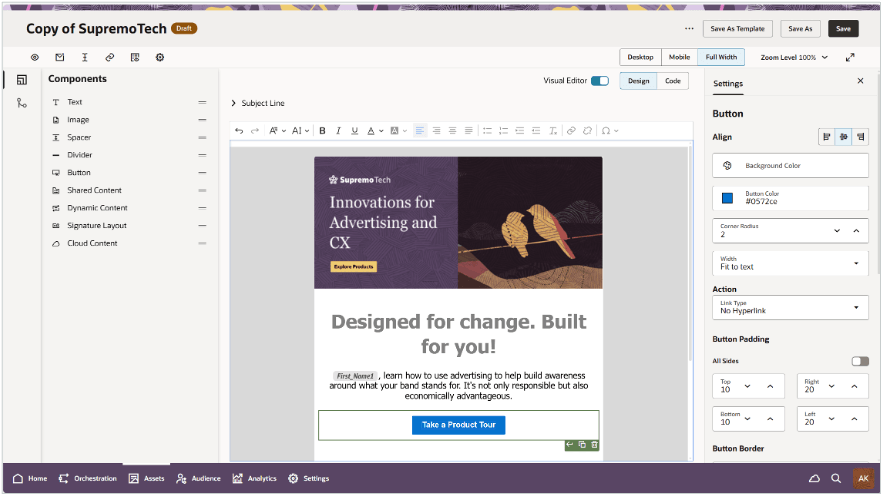Delete the selected button row with trash icon
The image size is (883, 495).
(594, 445)
